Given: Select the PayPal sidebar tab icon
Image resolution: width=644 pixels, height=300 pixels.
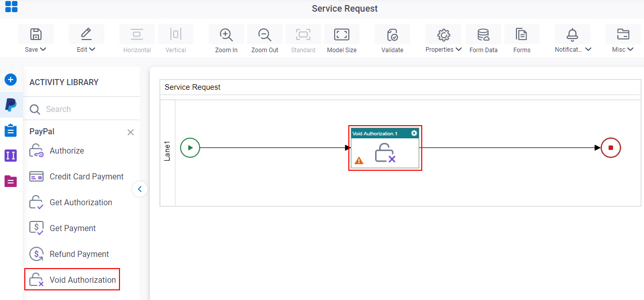Looking at the screenshot, I should (11, 105).
